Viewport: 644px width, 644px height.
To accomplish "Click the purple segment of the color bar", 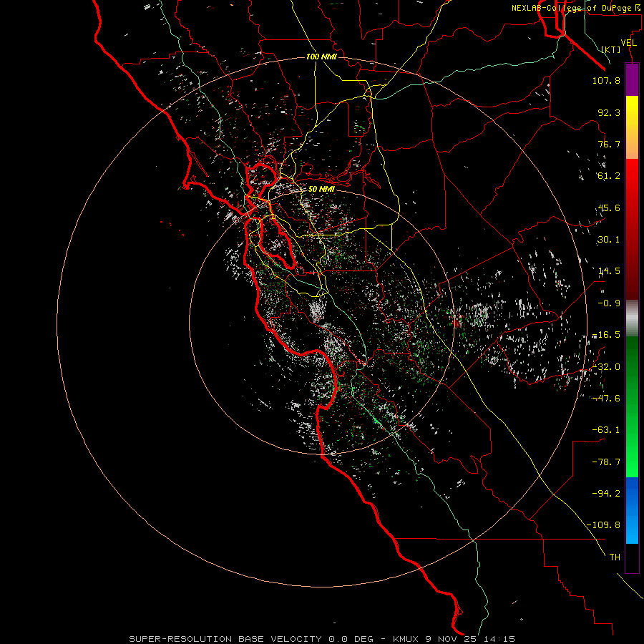I will click(x=632, y=79).
